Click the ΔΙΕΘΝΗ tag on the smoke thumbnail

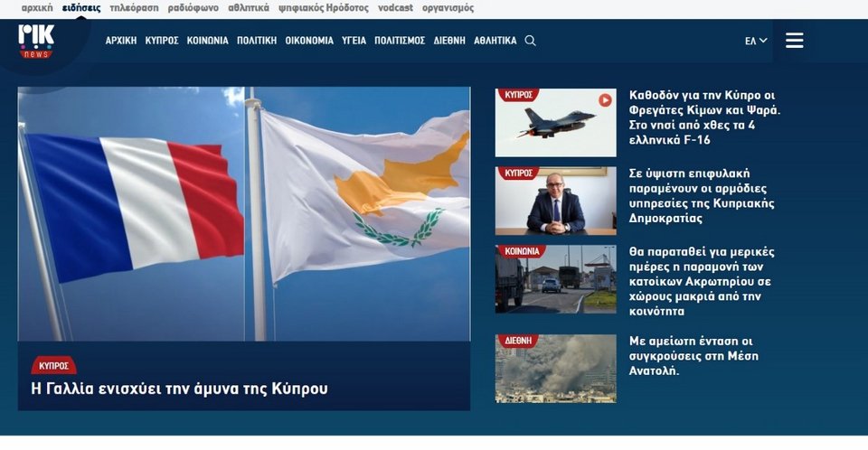click(518, 342)
